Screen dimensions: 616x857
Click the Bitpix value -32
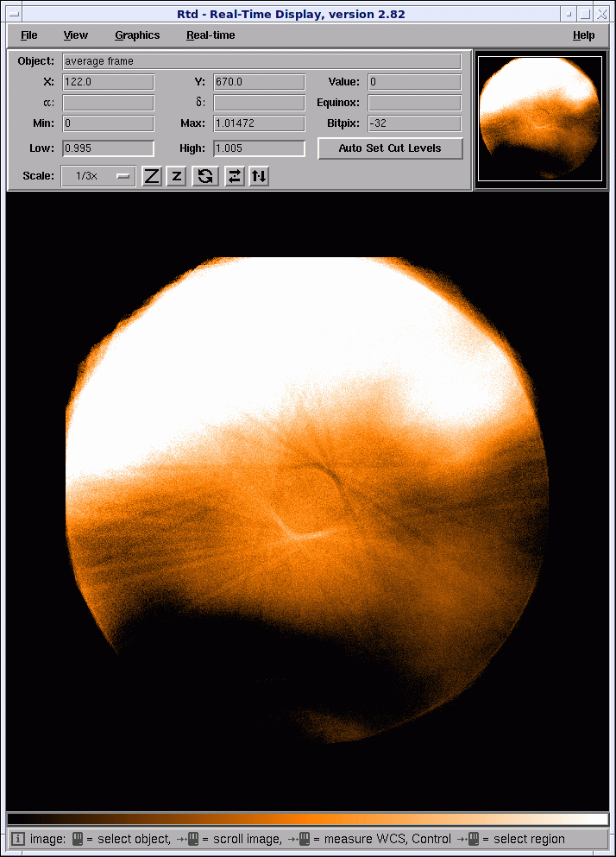pyautogui.click(x=414, y=123)
